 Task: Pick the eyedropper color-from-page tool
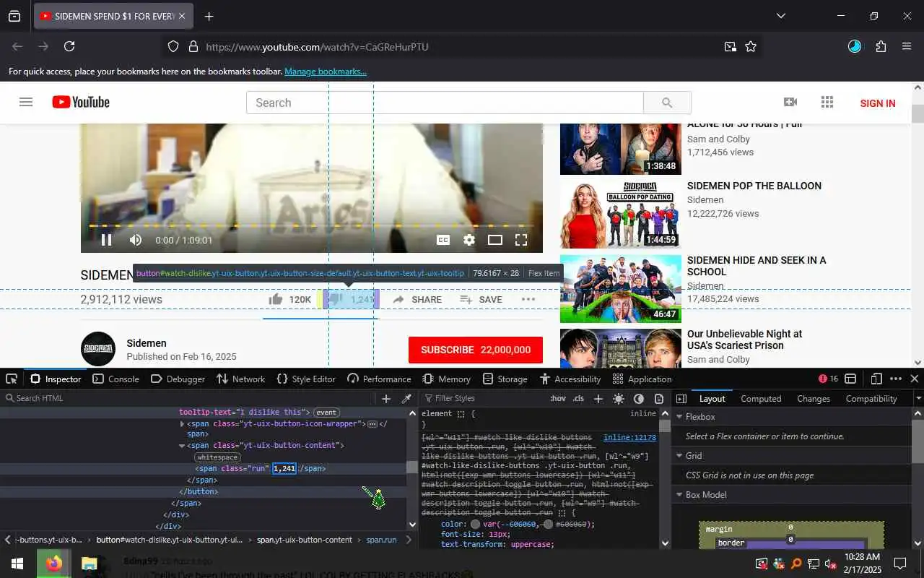406,398
